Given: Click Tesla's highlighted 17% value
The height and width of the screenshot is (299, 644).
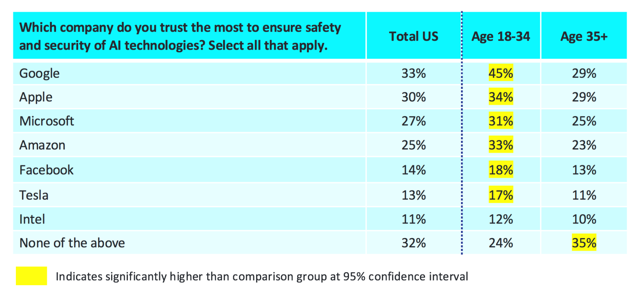Looking at the screenshot, I should (501, 195).
